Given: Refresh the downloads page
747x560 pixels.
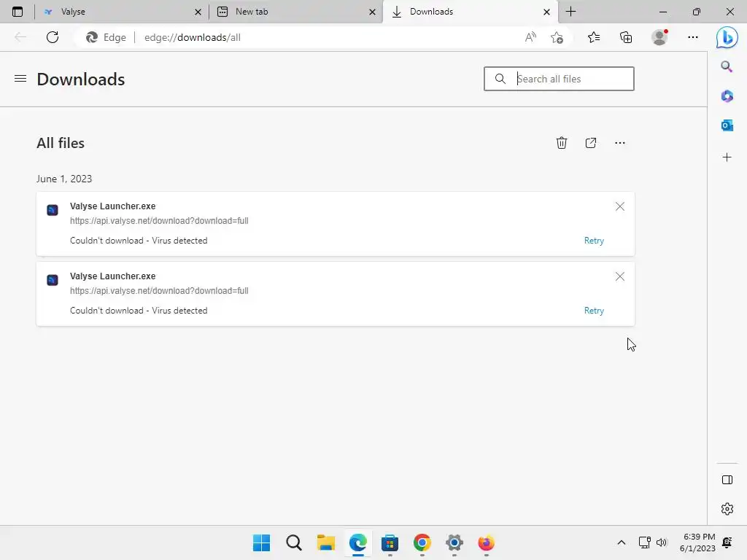Looking at the screenshot, I should pos(53,37).
